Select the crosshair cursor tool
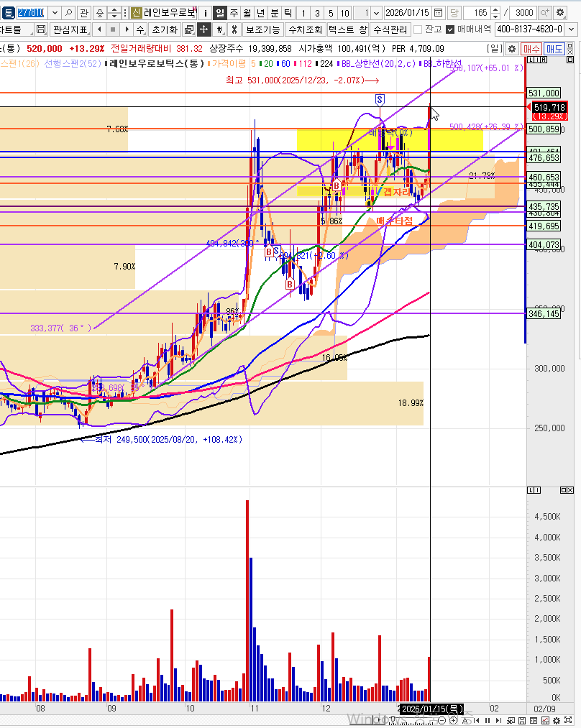The height and width of the screenshot is (728, 581). [x=204, y=29]
